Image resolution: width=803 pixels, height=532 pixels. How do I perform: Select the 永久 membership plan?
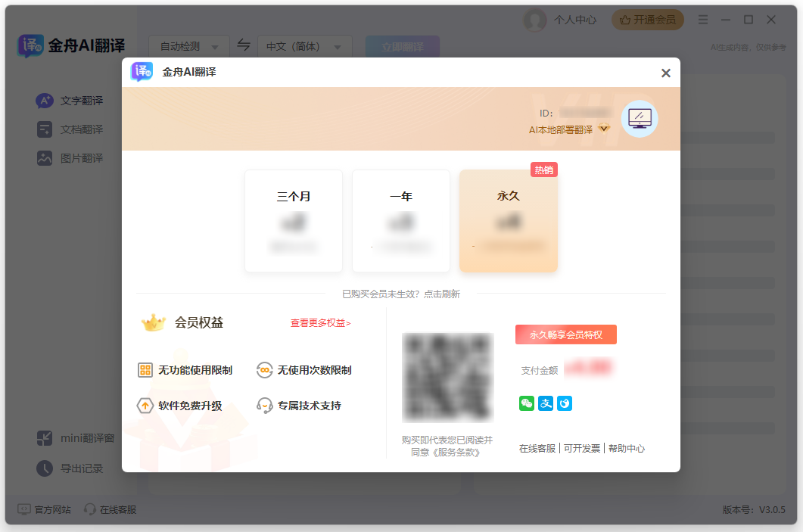pyautogui.click(x=509, y=220)
